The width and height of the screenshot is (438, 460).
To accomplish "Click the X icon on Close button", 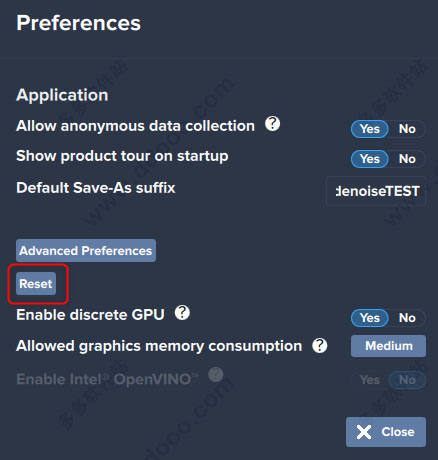I will pos(364,432).
